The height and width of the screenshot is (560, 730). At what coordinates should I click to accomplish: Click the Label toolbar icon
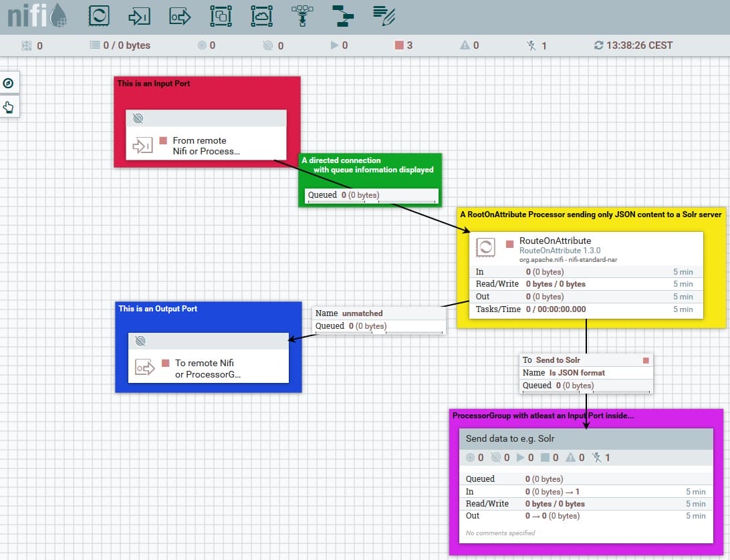(384, 16)
